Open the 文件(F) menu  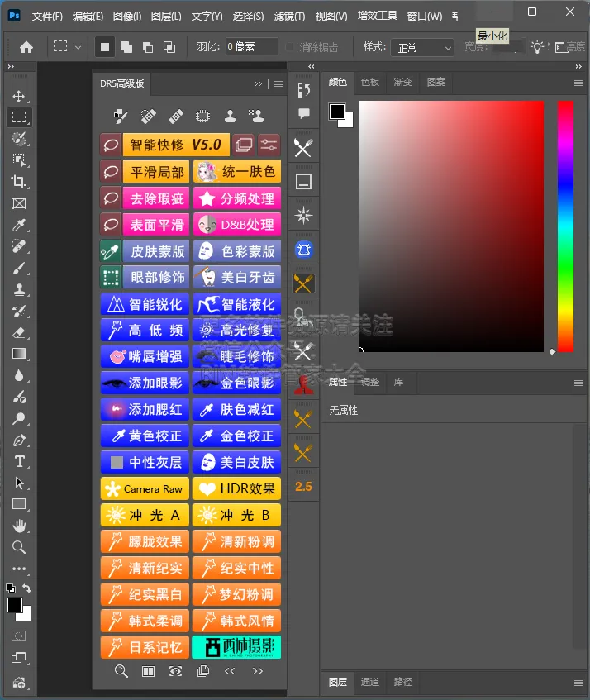[x=47, y=16]
